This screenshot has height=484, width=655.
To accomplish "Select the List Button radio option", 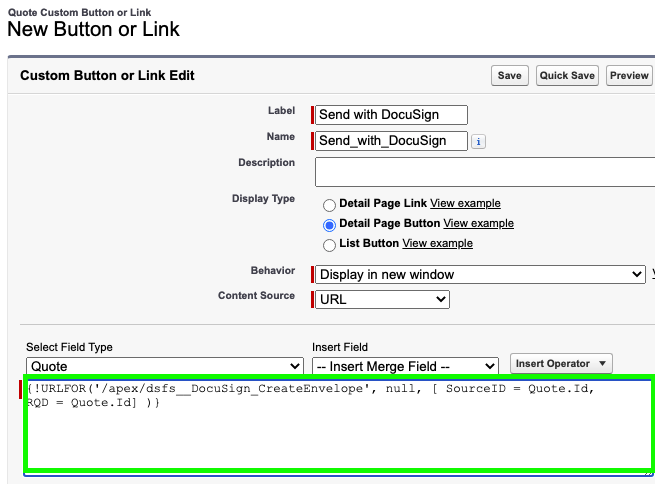I will coord(329,245).
